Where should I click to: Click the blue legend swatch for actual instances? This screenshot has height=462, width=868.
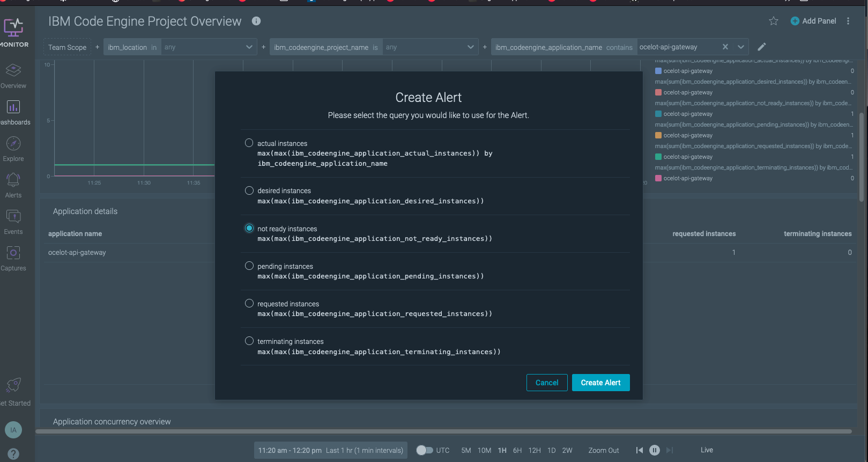point(658,71)
